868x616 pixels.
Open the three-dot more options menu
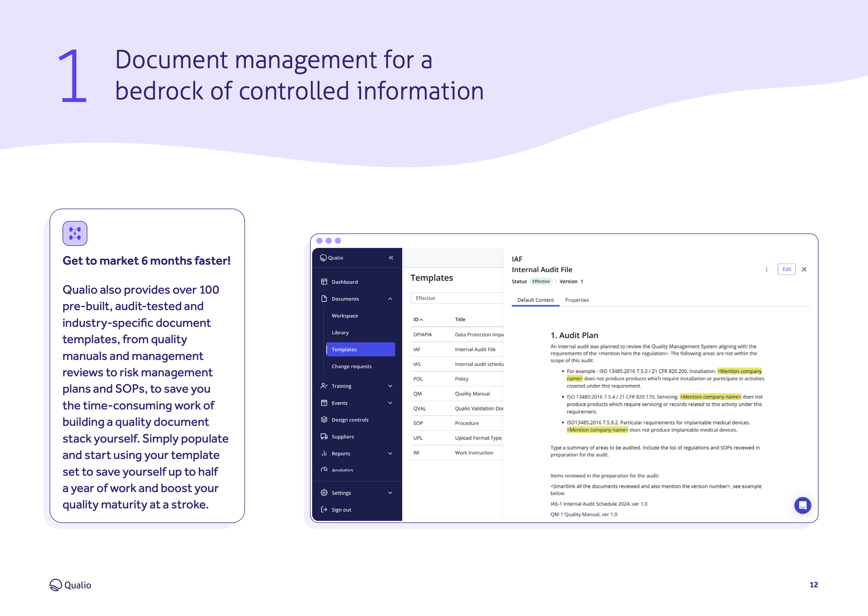(x=766, y=269)
